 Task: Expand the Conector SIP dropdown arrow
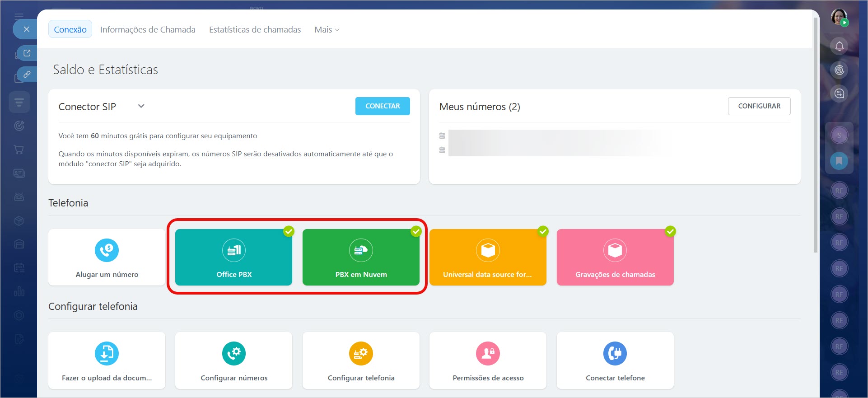click(141, 106)
